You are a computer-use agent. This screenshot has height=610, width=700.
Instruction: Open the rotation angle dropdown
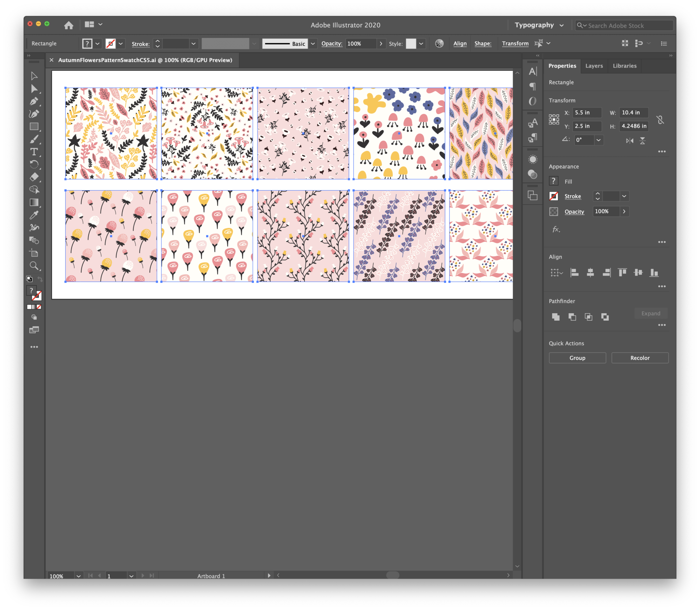click(599, 140)
